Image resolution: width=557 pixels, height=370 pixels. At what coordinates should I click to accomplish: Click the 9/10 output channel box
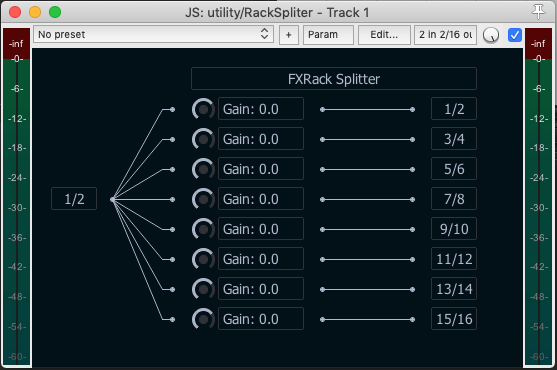pyautogui.click(x=454, y=229)
